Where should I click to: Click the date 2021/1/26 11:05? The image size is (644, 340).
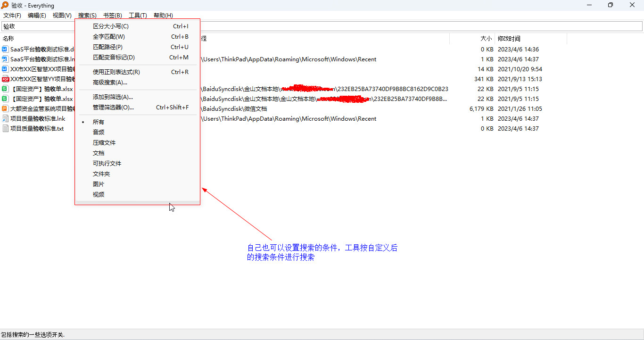520,109
